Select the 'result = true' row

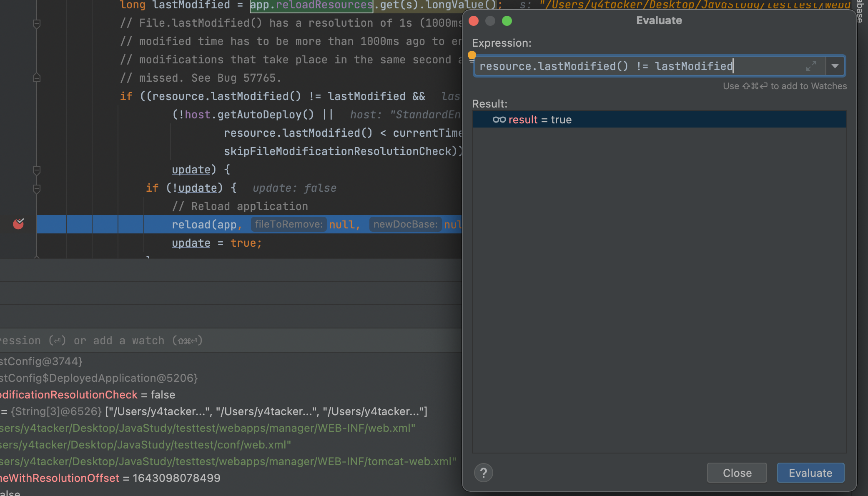pos(659,120)
